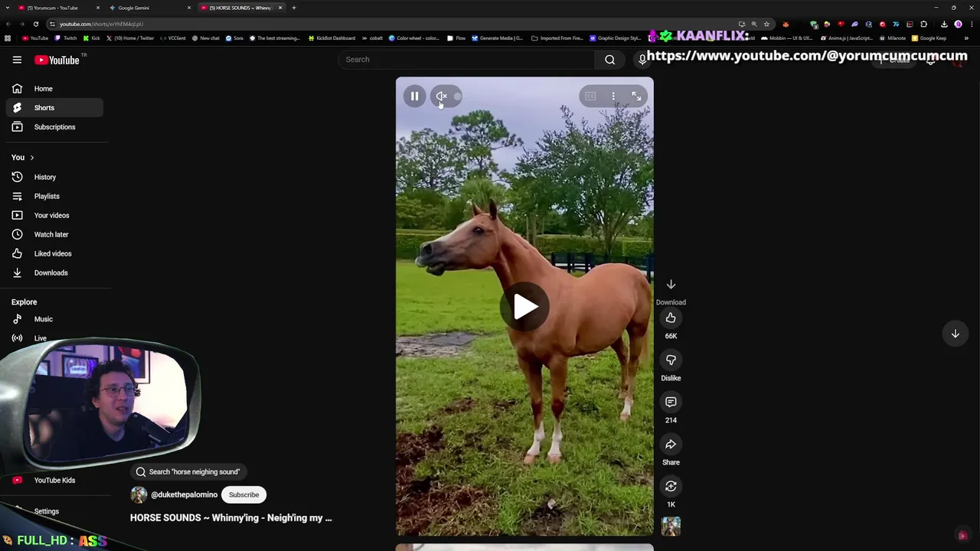Close the HORSE SOUNDS browser tab
Screen dimensions: 980x551
(x=280, y=8)
